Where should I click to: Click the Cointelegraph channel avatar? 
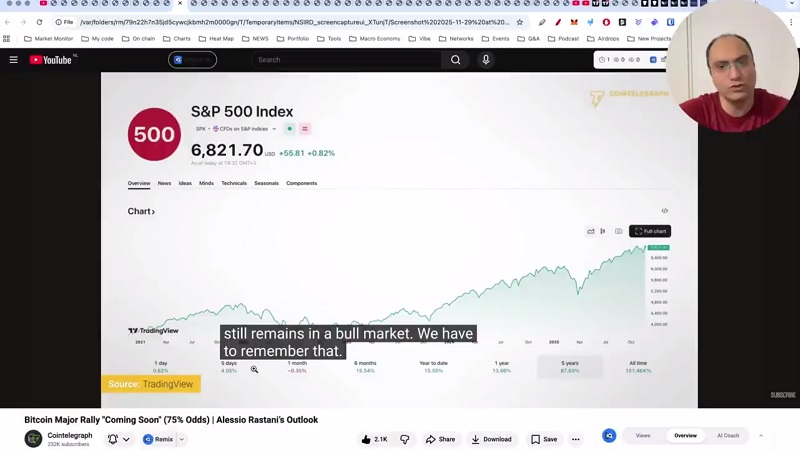[x=33, y=439]
